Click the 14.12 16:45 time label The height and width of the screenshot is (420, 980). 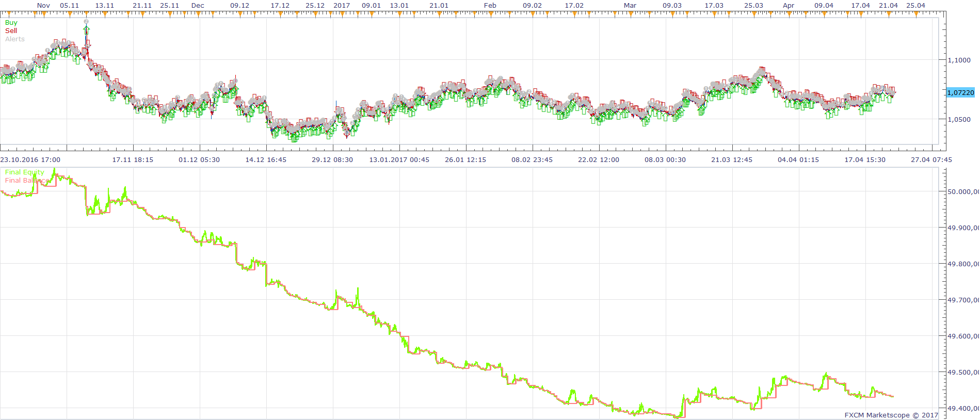click(x=266, y=160)
